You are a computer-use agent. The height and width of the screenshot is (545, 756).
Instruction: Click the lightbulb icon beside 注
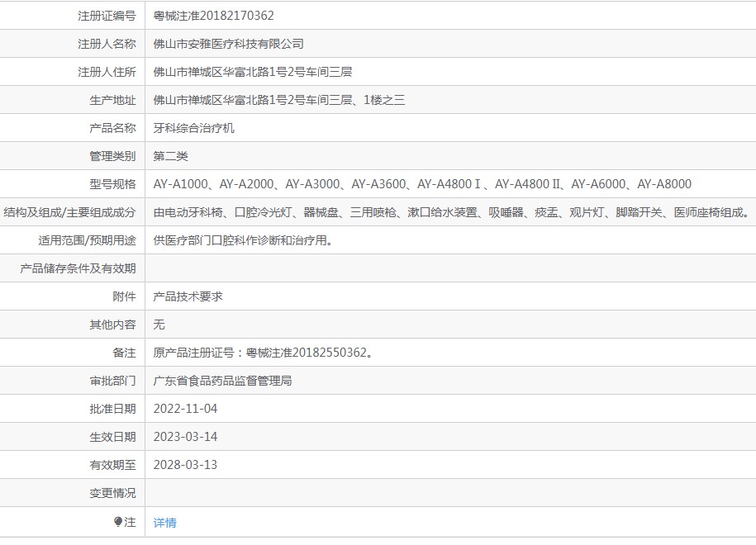[x=118, y=521]
